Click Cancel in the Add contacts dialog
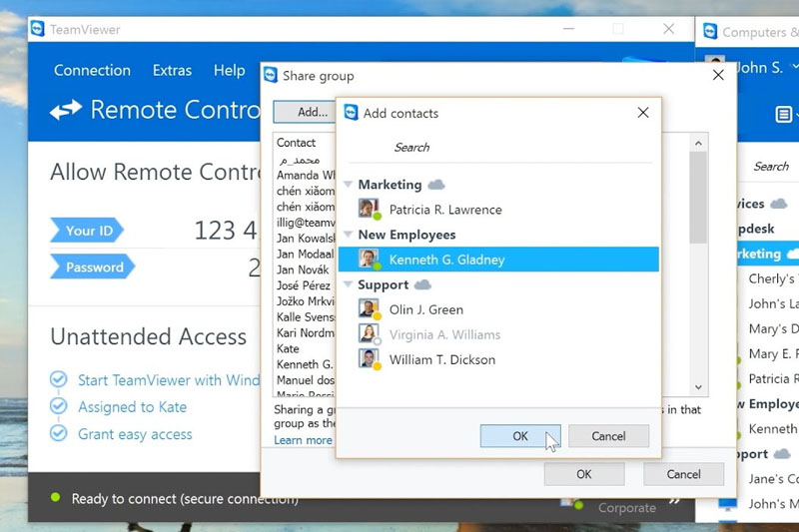The width and height of the screenshot is (799, 532). pyautogui.click(x=608, y=436)
